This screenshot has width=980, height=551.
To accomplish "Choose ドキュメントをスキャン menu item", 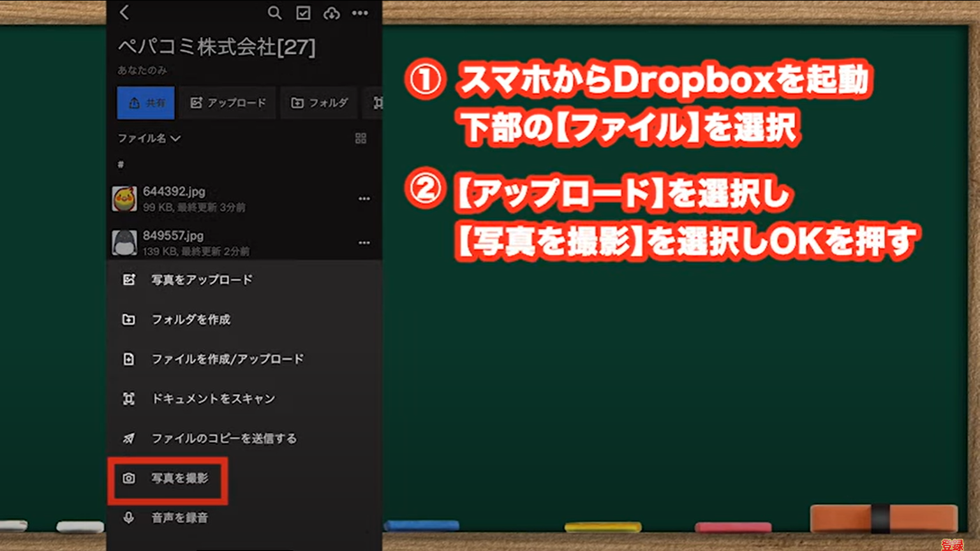I will pos(244,399).
